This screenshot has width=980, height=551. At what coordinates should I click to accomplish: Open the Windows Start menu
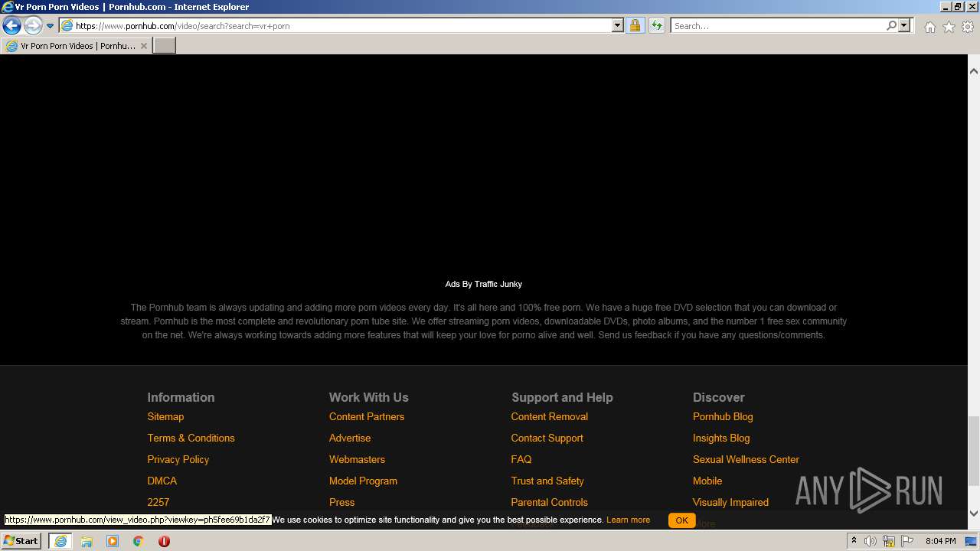21,540
